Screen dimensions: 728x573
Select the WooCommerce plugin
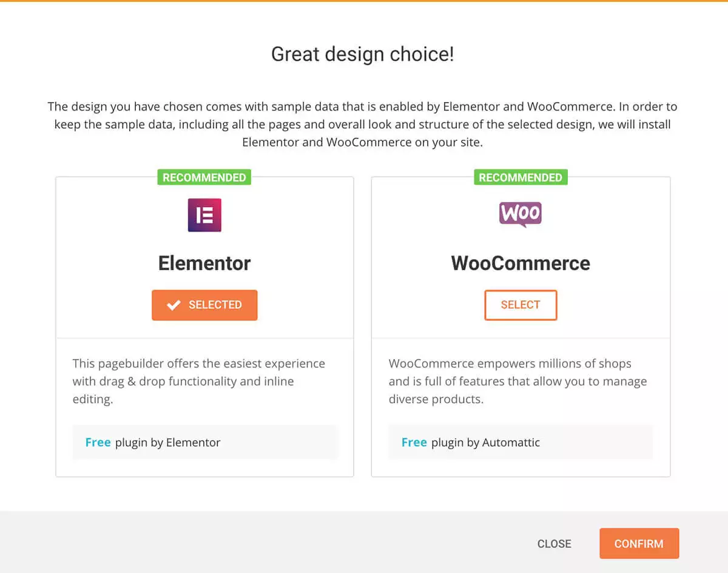pyautogui.click(x=521, y=305)
